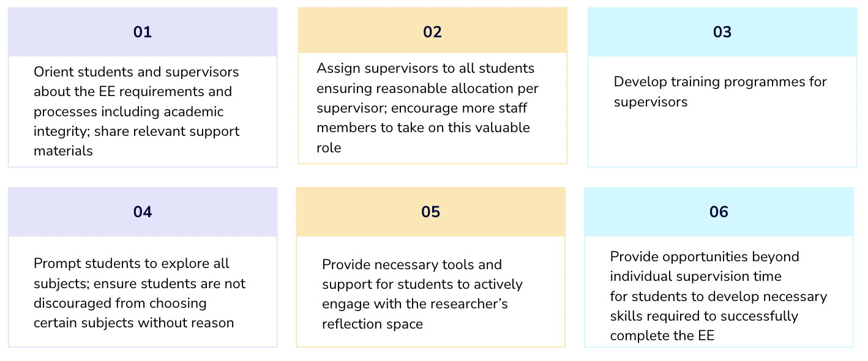Click 'share relevant support materials' phrase

[x=137, y=141]
